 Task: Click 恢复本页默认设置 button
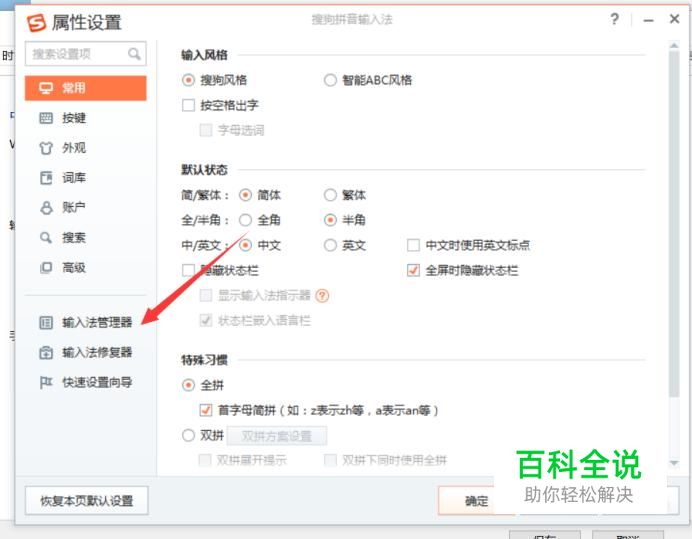coord(86,501)
